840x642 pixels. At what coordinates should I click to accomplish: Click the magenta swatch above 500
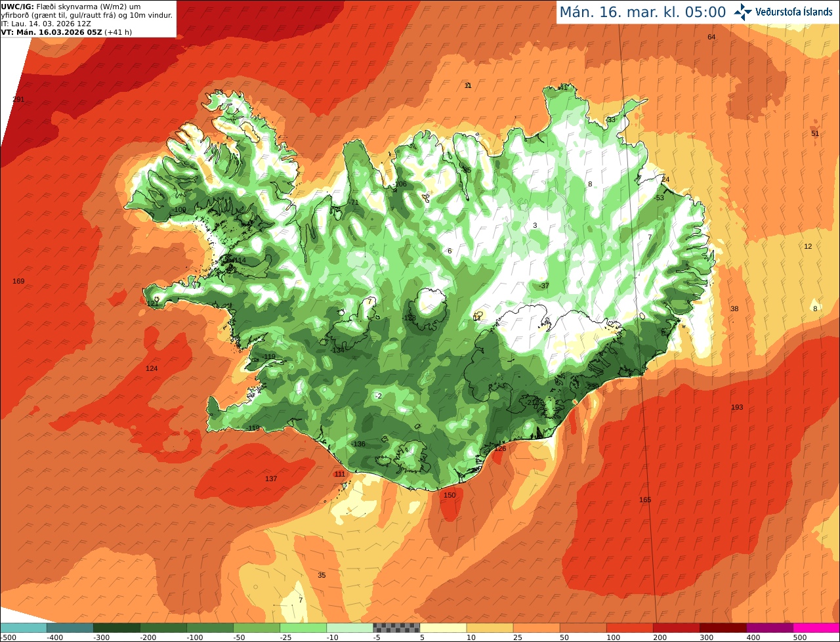(816, 628)
